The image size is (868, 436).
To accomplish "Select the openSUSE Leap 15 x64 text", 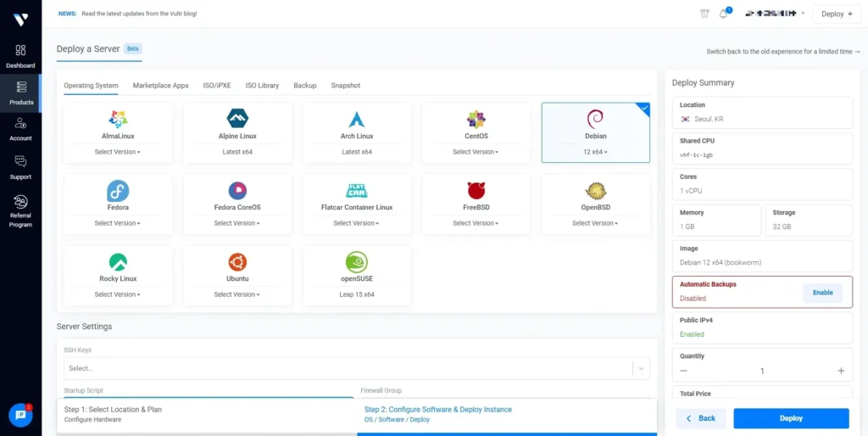I will coord(357,294).
